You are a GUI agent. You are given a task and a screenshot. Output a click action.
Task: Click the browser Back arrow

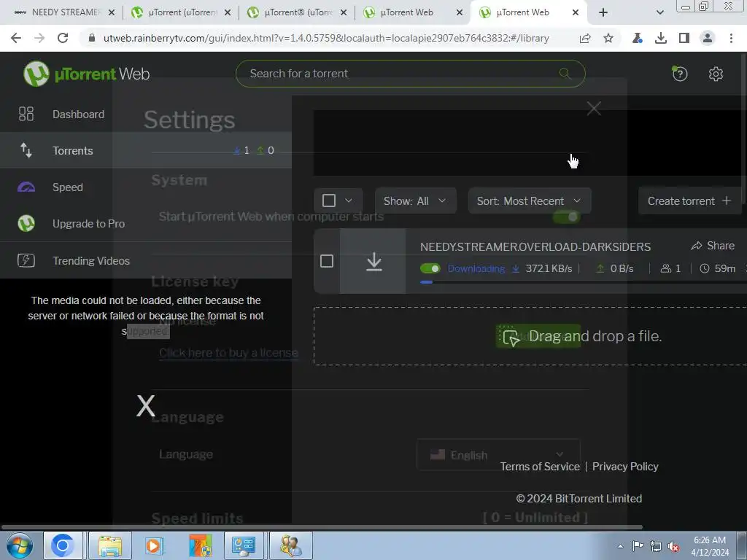(16, 38)
